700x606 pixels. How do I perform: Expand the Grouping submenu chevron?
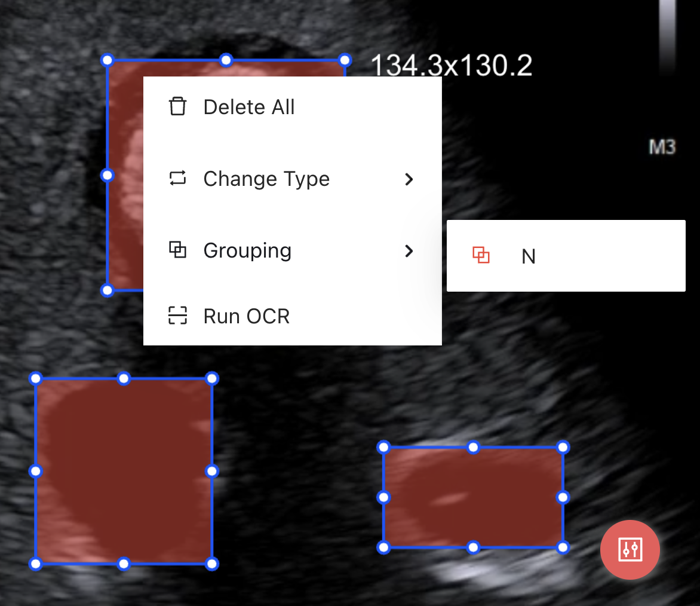(409, 251)
